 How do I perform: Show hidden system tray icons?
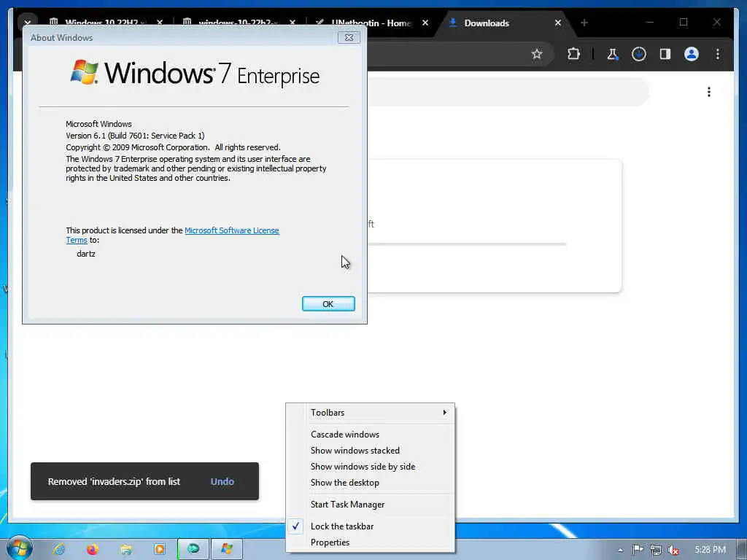(620, 550)
